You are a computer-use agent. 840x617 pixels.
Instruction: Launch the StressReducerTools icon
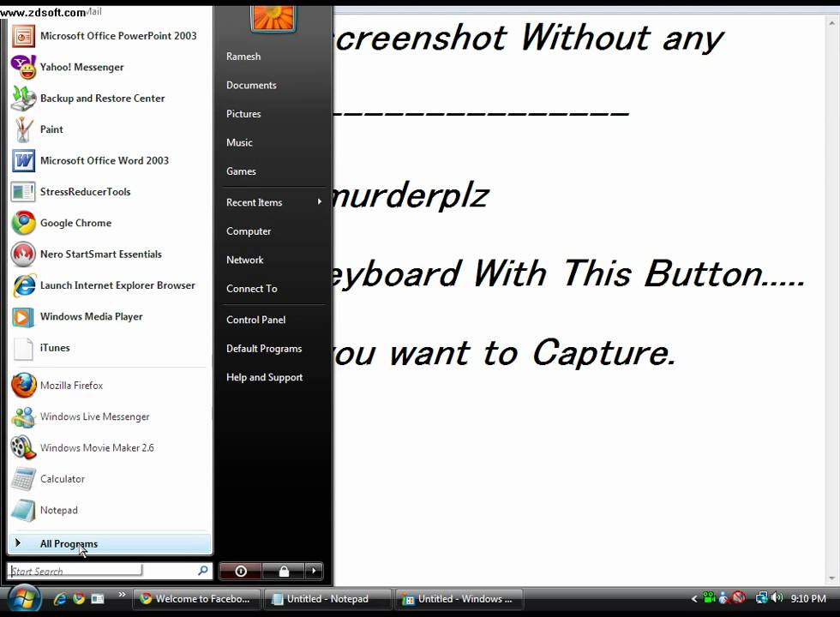click(x=24, y=192)
